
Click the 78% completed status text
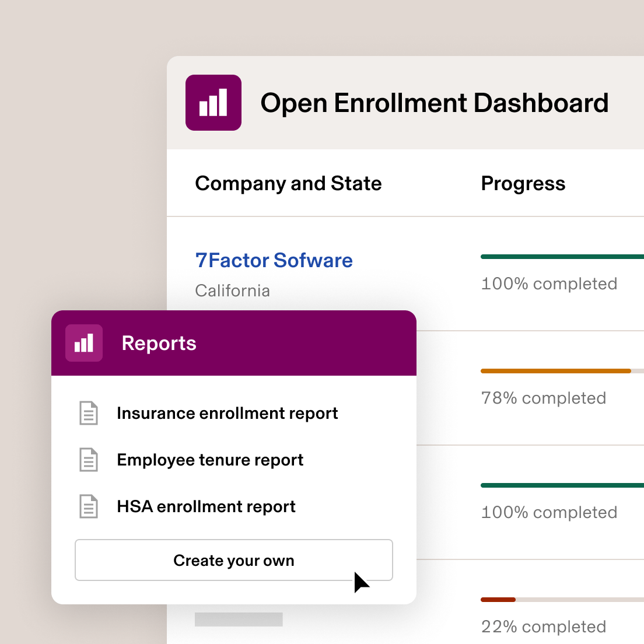[542, 398]
